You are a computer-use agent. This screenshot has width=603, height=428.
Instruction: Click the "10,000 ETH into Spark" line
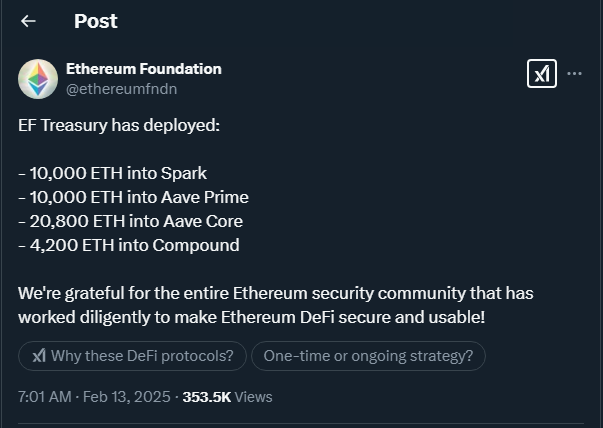[112, 173]
